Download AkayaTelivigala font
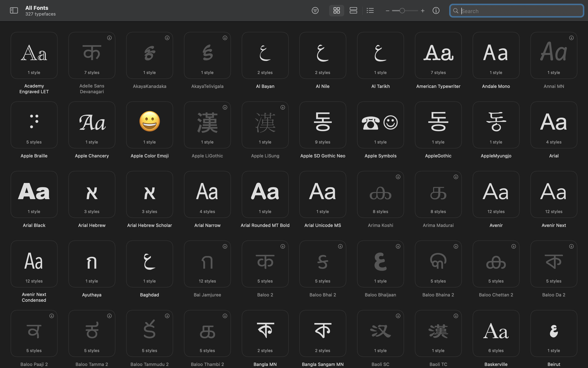 click(x=225, y=38)
